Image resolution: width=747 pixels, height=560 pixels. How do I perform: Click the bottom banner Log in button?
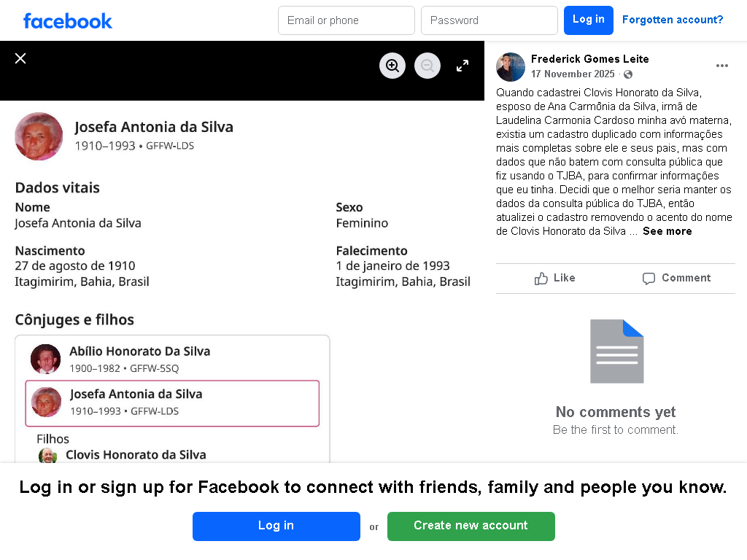point(276,526)
